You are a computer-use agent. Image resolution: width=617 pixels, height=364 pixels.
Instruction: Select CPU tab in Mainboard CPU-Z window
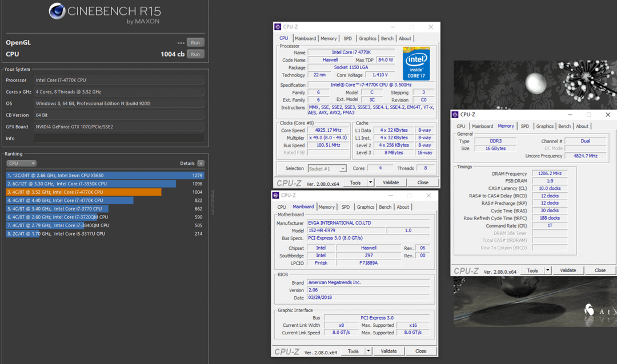point(282,207)
